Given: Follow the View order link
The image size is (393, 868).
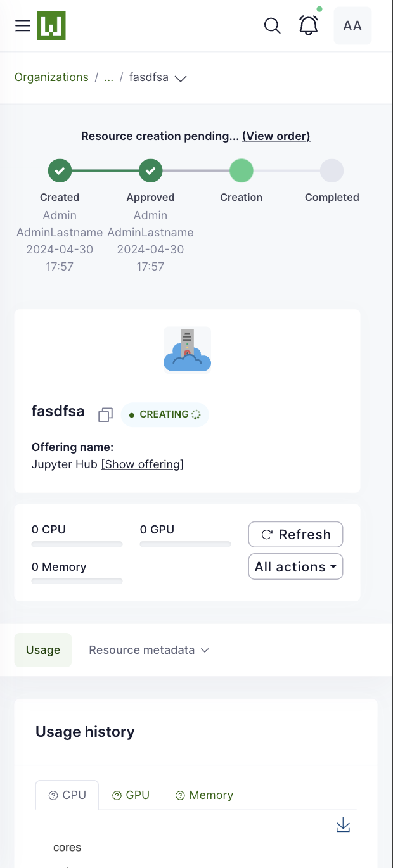Looking at the screenshot, I should click(x=276, y=136).
